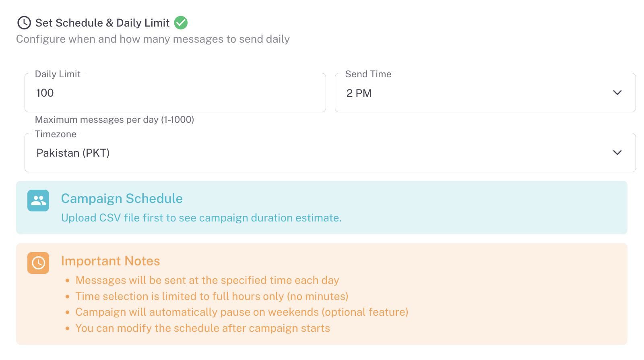Click the Upload CSV file first message
This screenshot has width=644, height=360.
(x=201, y=218)
